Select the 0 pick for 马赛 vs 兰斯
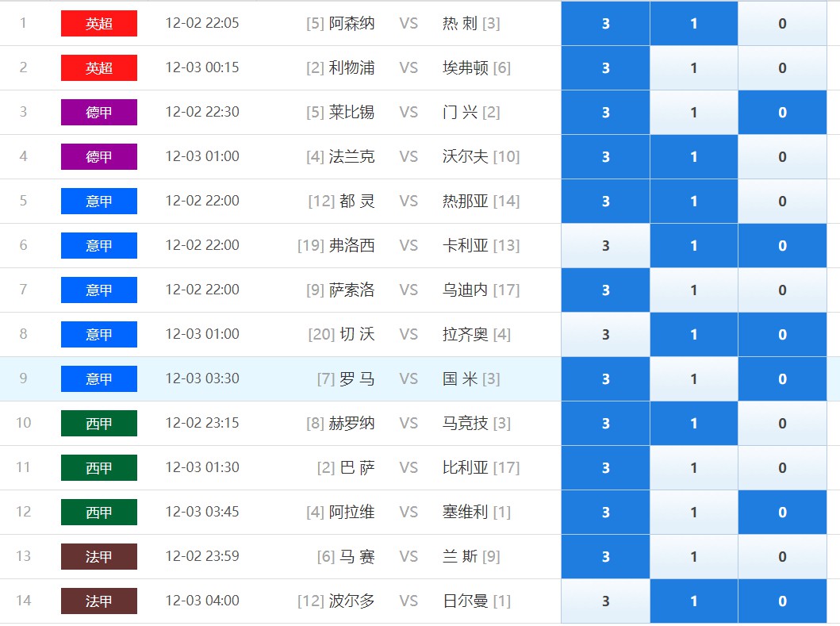The height and width of the screenshot is (626, 840). click(782, 557)
